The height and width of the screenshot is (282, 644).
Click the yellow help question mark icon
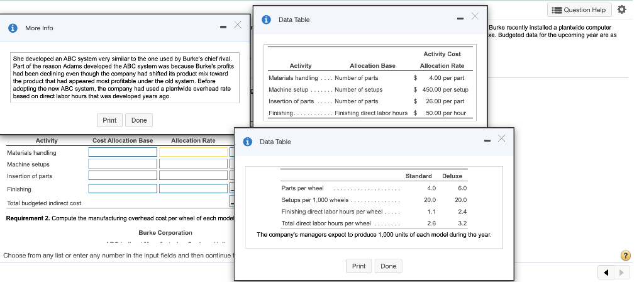coord(625,256)
